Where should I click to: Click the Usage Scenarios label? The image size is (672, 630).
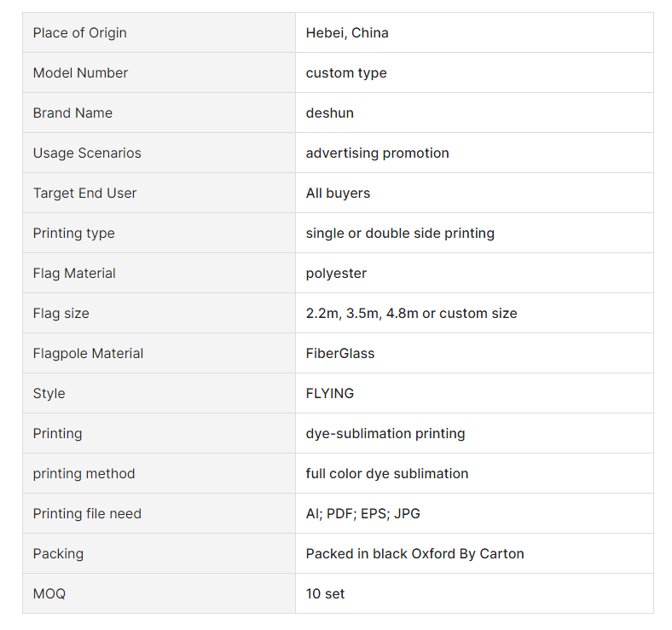[87, 153]
